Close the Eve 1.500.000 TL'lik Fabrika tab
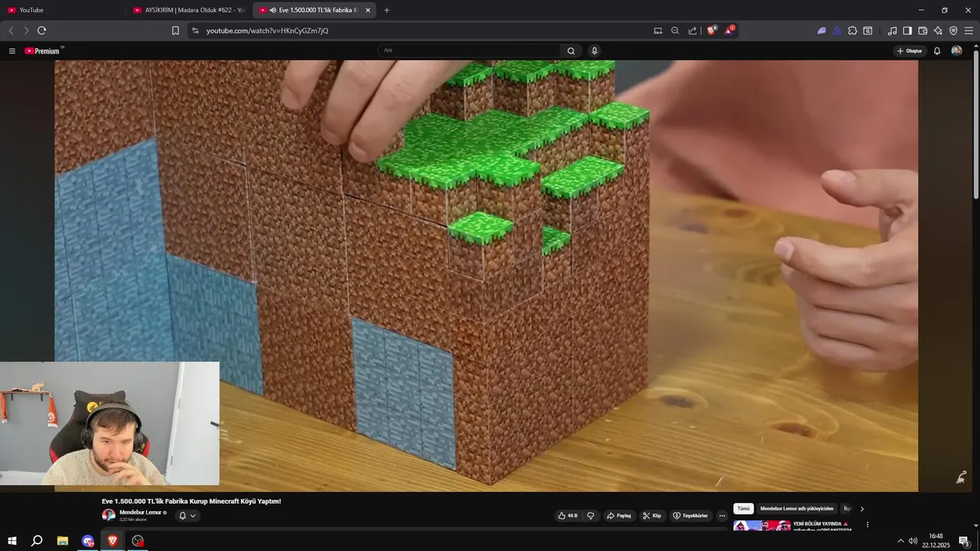The image size is (980, 551). coord(367,10)
